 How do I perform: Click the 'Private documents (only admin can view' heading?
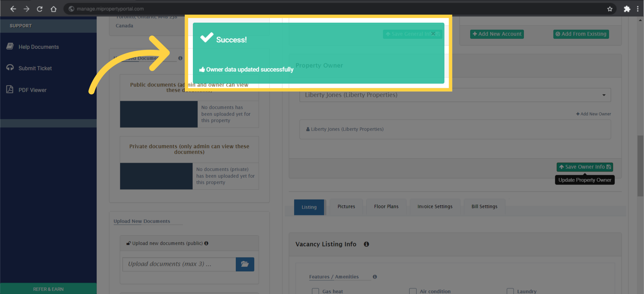[x=189, y=149]
